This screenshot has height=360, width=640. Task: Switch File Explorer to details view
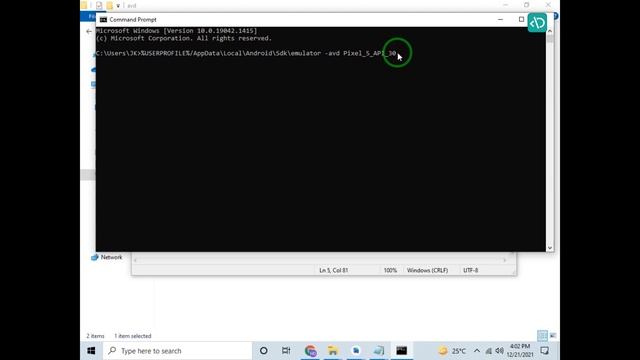[x=542, y=336]
